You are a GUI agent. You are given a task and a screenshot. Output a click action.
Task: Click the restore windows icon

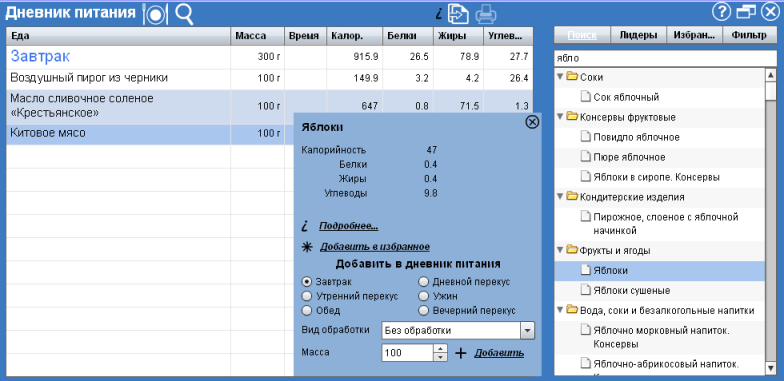click(746, 12)
